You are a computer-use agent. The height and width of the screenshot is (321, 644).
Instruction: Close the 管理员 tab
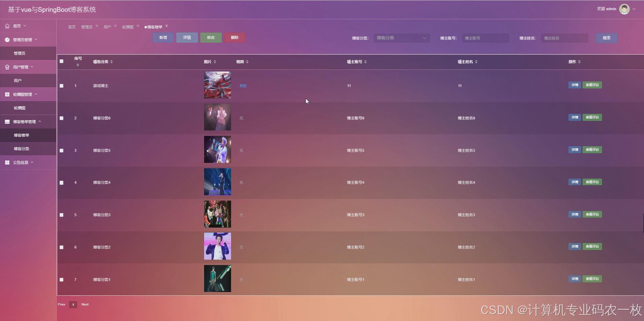97,26
